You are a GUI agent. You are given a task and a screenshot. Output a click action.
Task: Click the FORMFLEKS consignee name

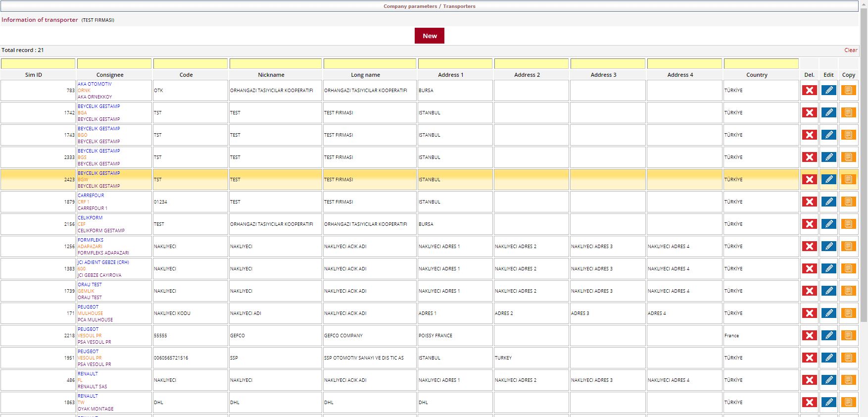[90, 240]
